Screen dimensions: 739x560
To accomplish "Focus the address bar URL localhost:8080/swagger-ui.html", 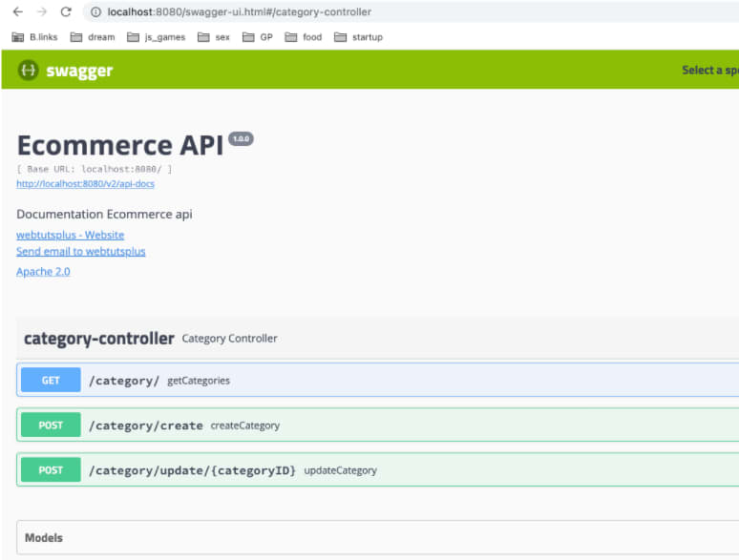I will click(x=240, y=11).
